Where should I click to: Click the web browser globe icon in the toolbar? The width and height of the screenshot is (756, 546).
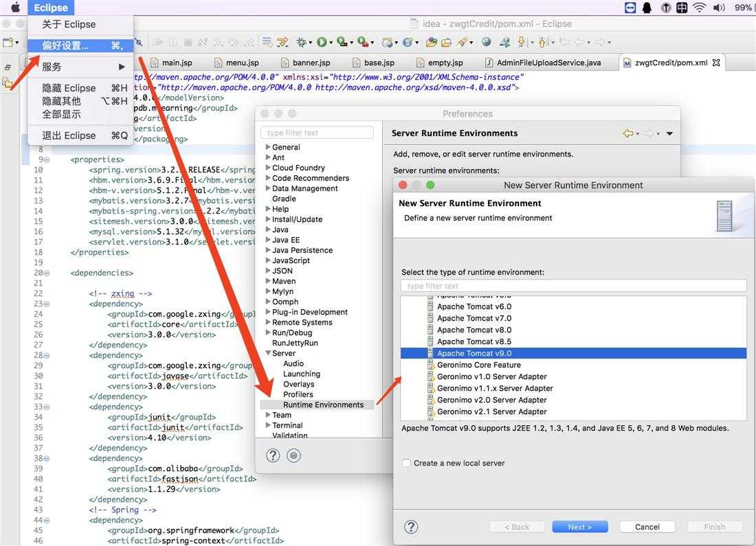(487, 42)
